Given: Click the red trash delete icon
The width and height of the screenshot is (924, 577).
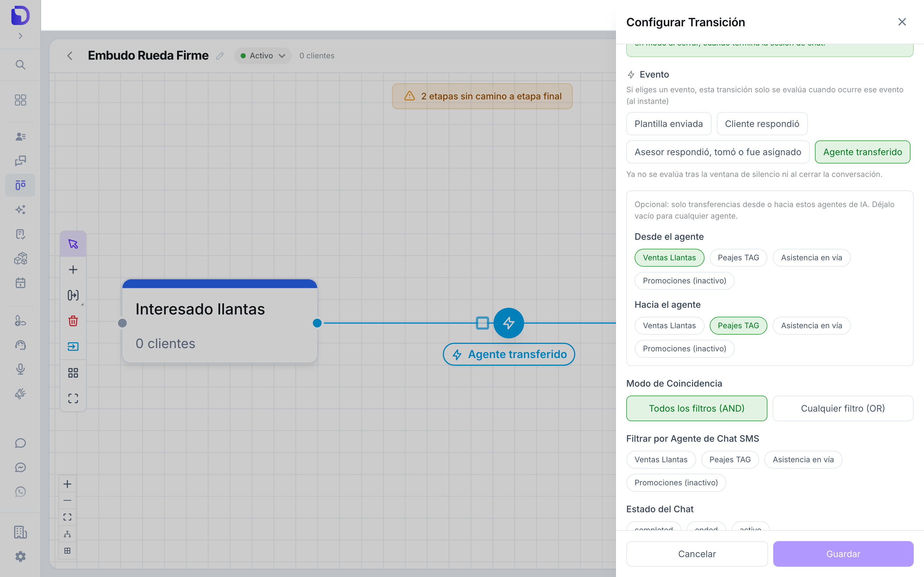Looking at the screenshot, I should [x=73, y=321].
